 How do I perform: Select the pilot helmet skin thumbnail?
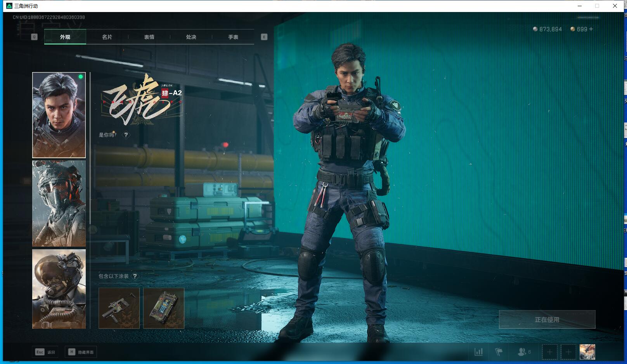coord(59,289)
